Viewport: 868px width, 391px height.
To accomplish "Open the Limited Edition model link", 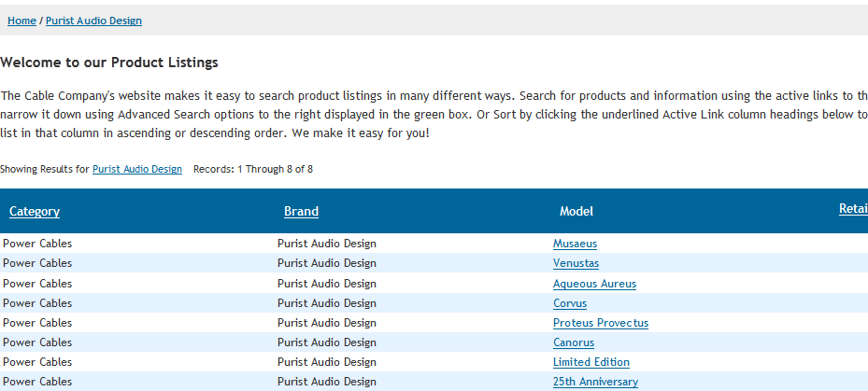I will tap(591, 362).
